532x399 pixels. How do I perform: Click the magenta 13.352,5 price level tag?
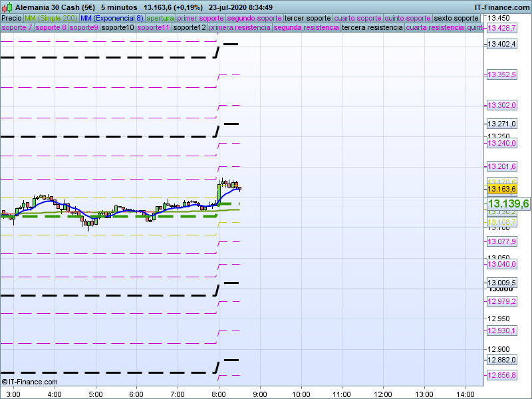click(x=501, y=74)
